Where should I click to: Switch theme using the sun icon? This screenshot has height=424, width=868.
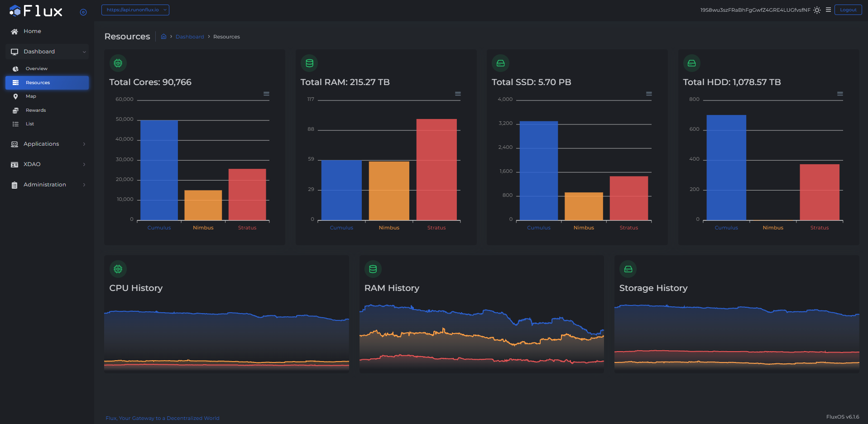point(817,10)
